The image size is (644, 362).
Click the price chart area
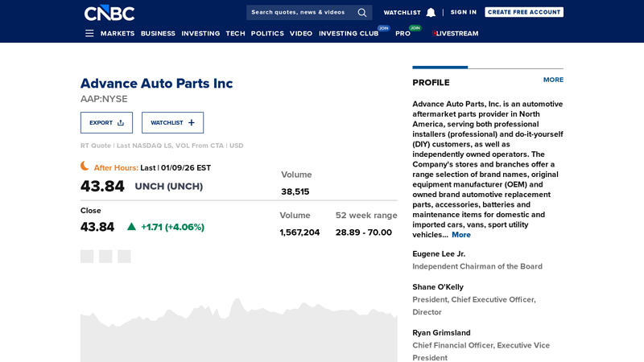pyautogui.click(x=238, y=330)
